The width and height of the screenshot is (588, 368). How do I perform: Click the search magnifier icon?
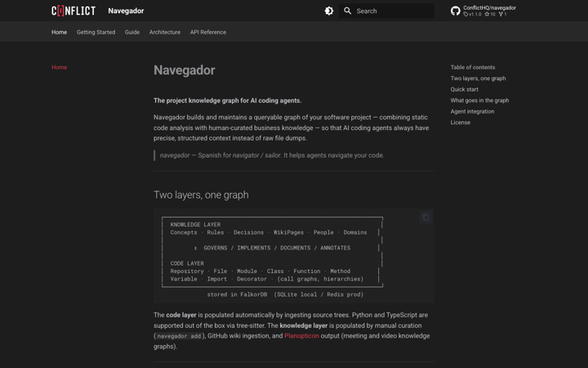coord(348,11)
